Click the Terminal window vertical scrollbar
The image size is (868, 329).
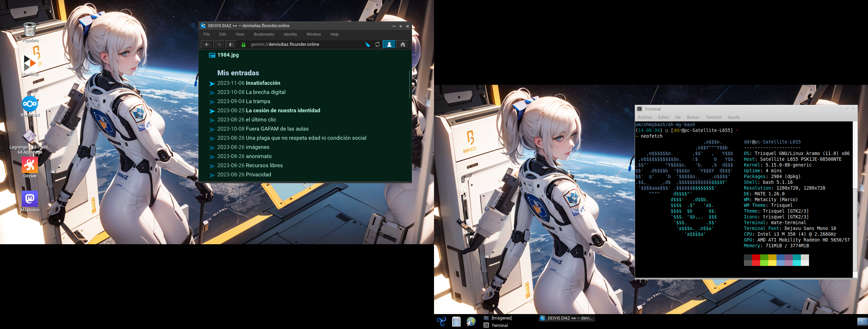click(x=855, y=230)
